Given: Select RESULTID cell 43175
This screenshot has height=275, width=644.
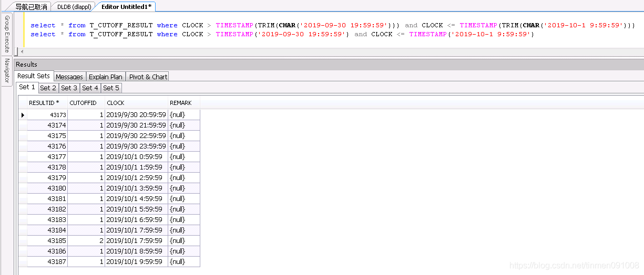Looking at the screenshot, I should pos(47,135).
